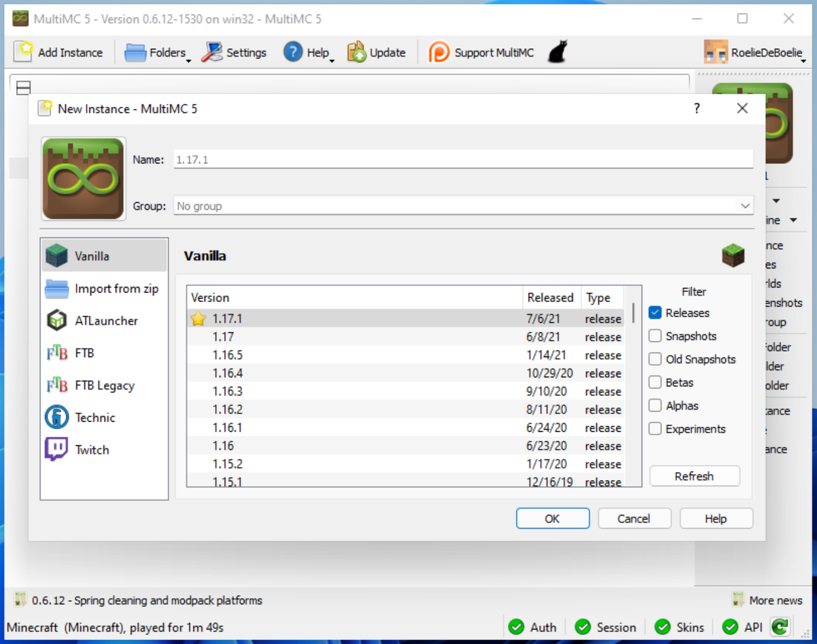The height and width of the screenshot is (644, 817).
Task: Uncheck the Releases filter checkbox
Action: click(x=655, y=313)
